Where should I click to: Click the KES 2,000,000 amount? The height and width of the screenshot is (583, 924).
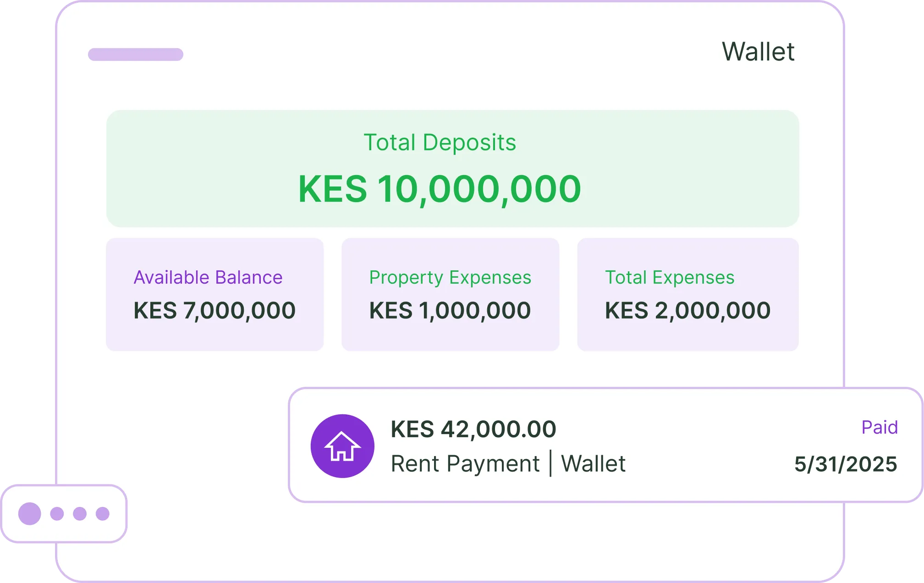tap(687, 311)
